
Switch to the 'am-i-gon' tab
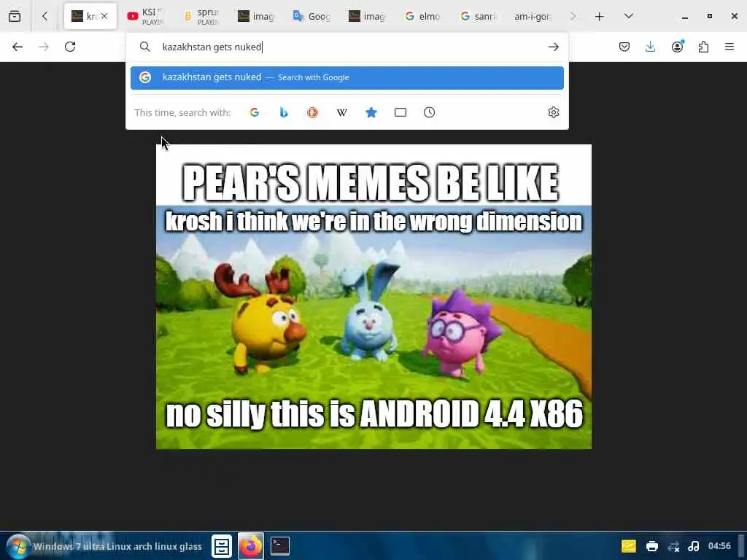(x=533, y=16)
